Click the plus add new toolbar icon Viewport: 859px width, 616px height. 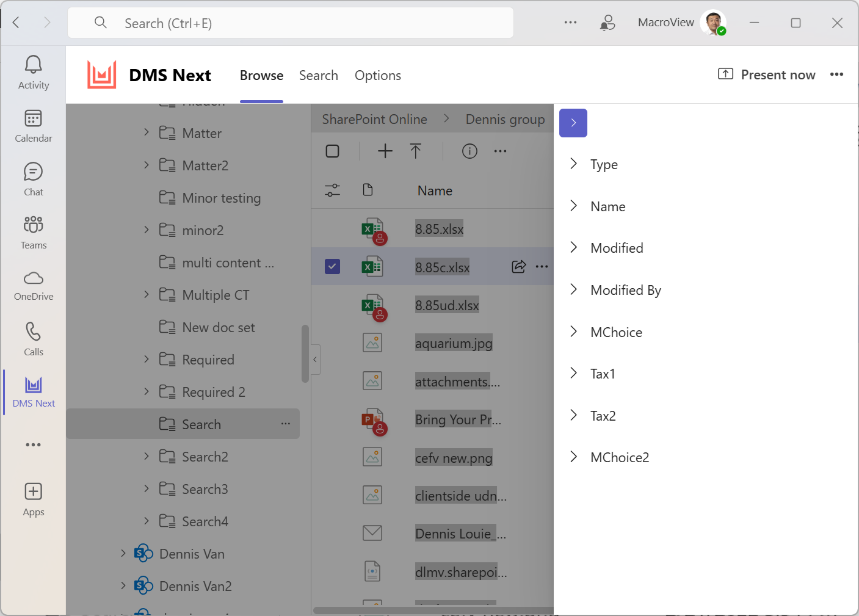coord(385,151)
